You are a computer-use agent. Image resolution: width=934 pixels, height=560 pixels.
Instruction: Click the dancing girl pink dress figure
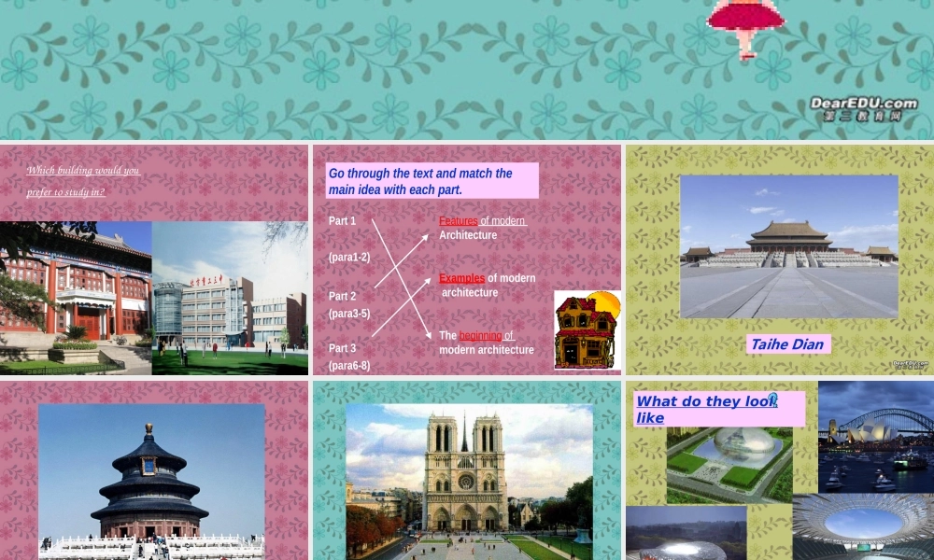[745, 29]
